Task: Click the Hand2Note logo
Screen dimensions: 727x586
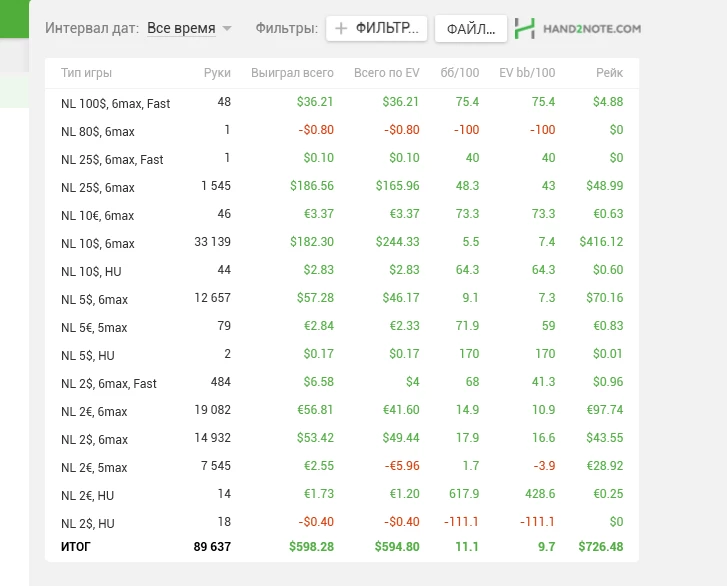Action: pos(577,29)
